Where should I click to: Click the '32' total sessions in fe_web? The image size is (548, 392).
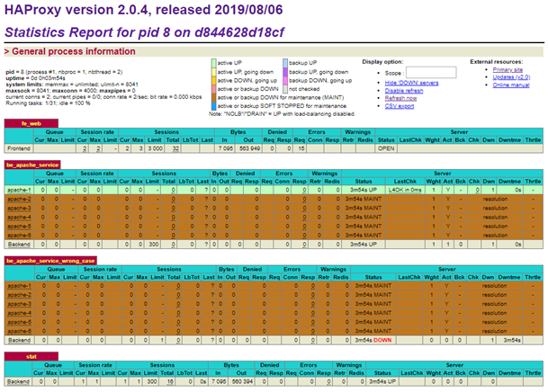coord(175,148)
